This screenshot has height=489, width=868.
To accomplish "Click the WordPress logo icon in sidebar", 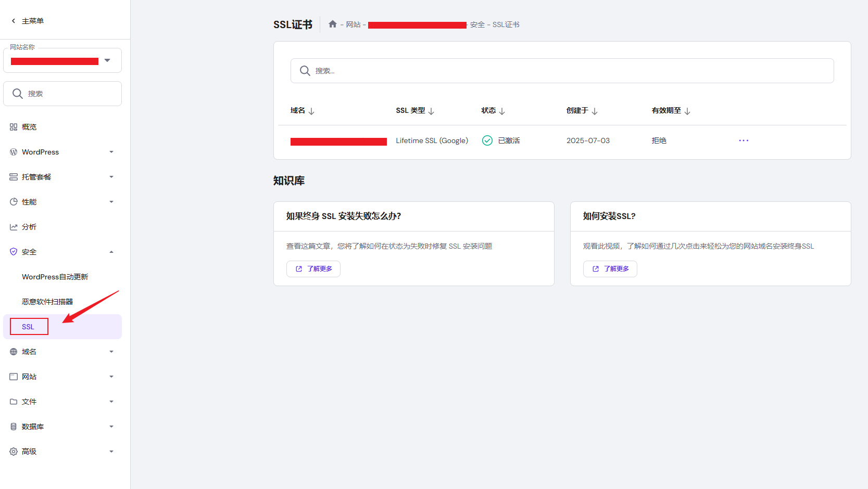I will click(x=14, y=152).
